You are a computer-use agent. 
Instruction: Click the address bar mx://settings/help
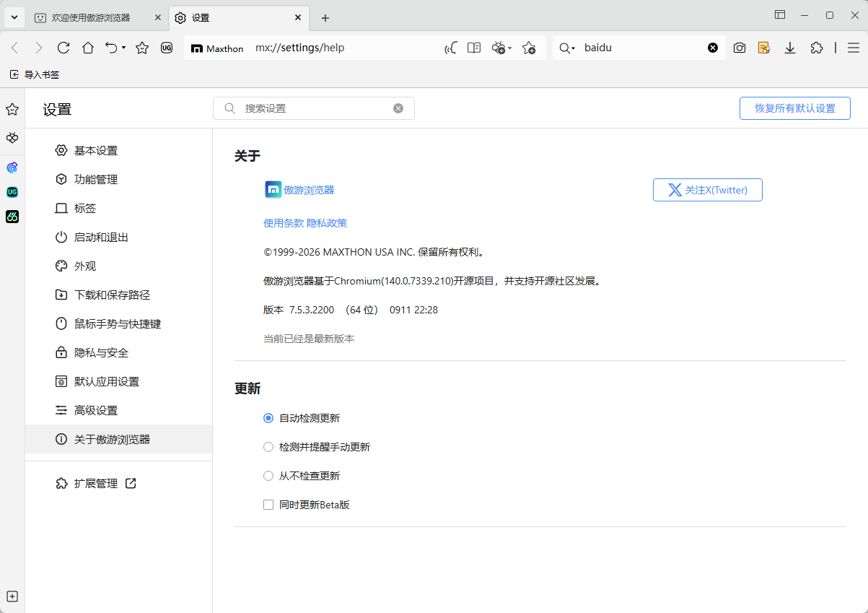pos(300,48)
